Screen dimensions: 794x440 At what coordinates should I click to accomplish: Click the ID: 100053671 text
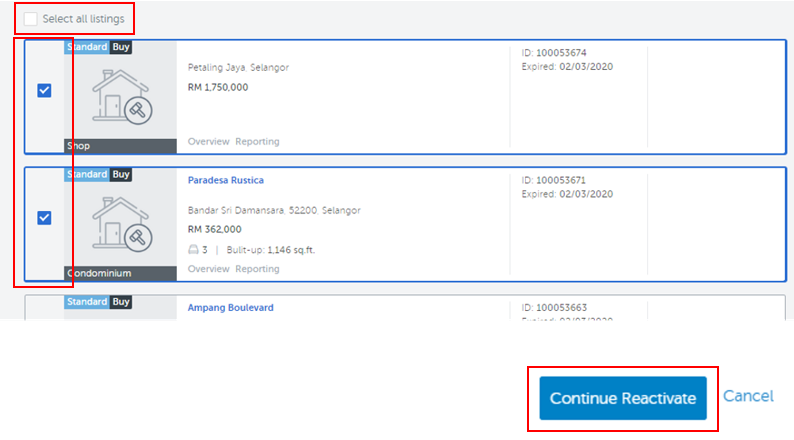553,180
